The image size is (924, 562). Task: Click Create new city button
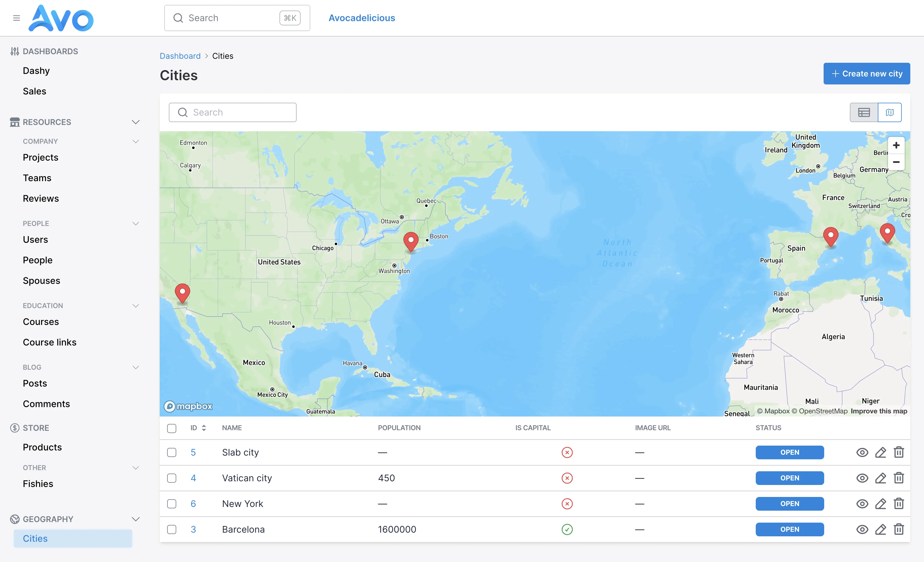867,74
